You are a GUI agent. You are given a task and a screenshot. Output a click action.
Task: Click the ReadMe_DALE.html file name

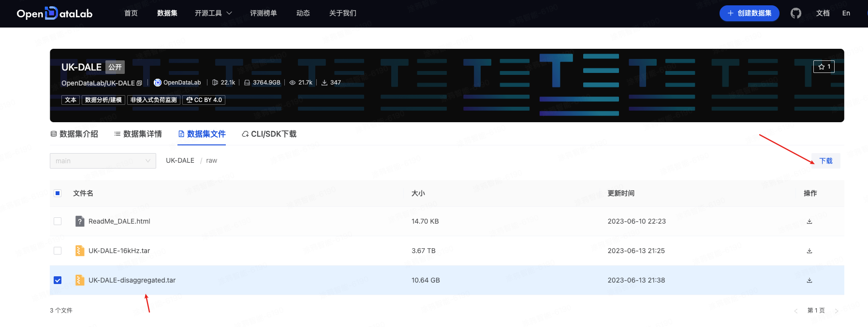click(119, 221)
